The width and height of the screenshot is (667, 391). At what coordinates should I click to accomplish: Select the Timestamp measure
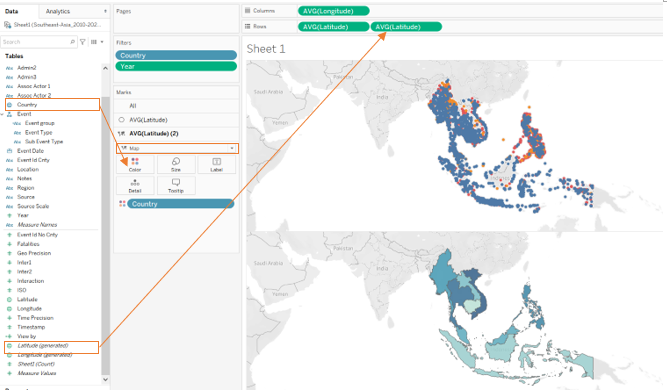[x=31, y=327]
